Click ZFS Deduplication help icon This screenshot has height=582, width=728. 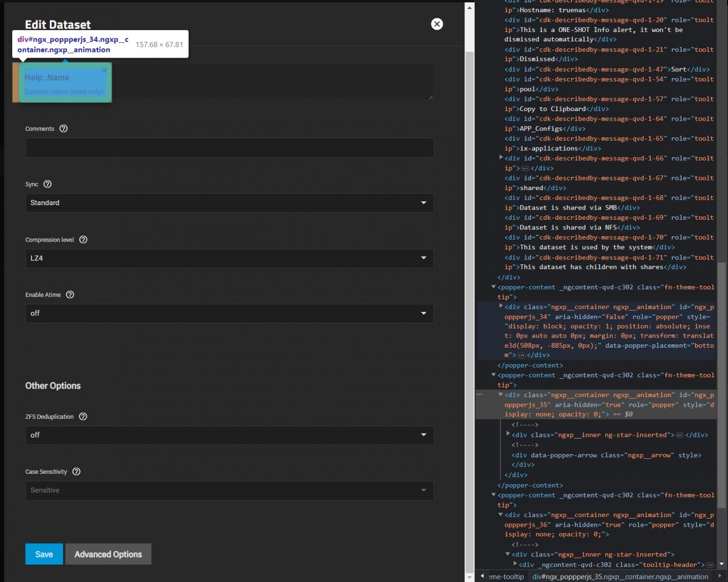[83, 417]
